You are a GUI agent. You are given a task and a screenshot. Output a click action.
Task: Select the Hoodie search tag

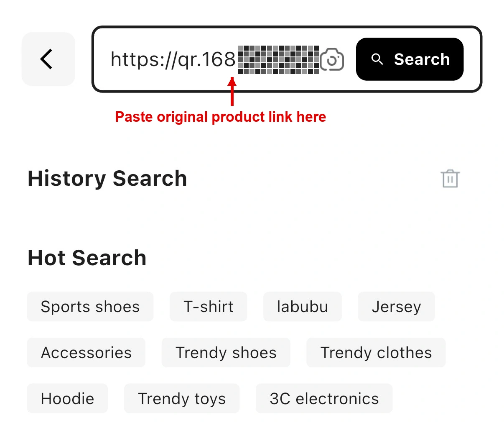tap(67, 398)
